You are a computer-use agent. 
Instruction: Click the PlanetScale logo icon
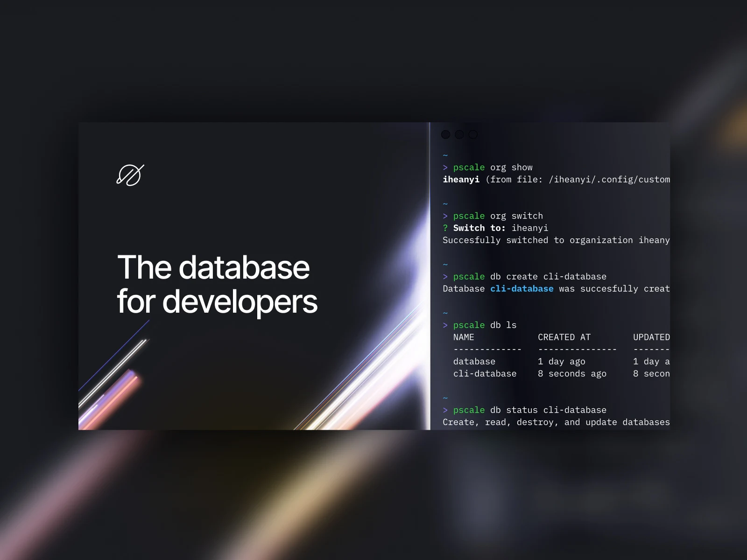(x=130, y=175)
